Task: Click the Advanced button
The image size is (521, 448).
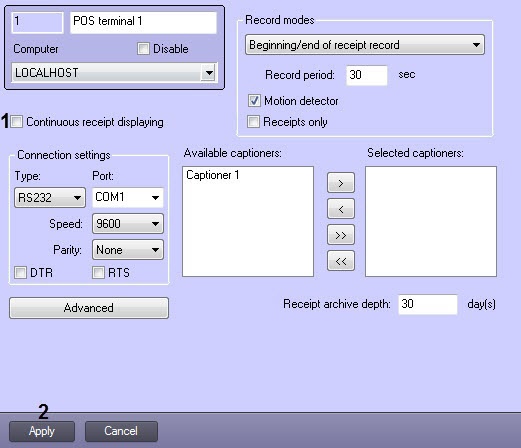Action: [89, 308]
